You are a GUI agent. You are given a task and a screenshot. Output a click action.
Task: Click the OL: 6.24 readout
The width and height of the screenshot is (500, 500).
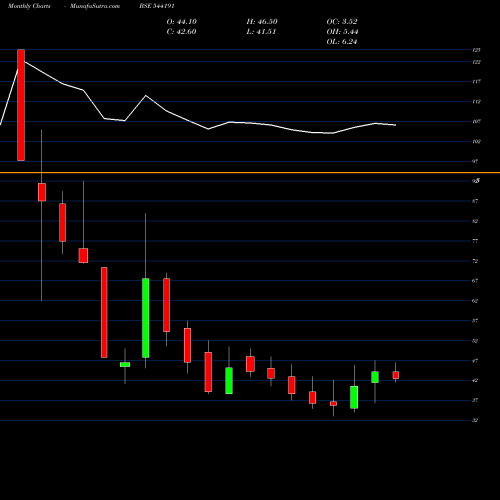click(342, 42)
